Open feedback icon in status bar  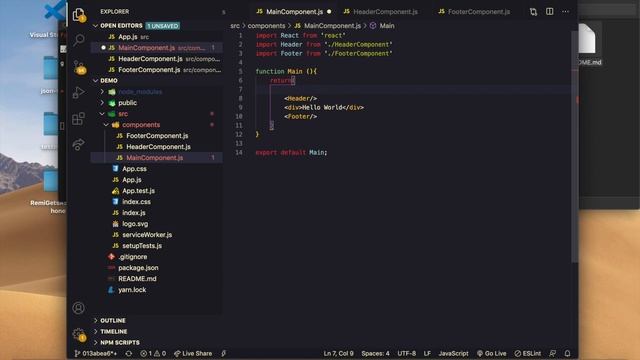[553, 353]
